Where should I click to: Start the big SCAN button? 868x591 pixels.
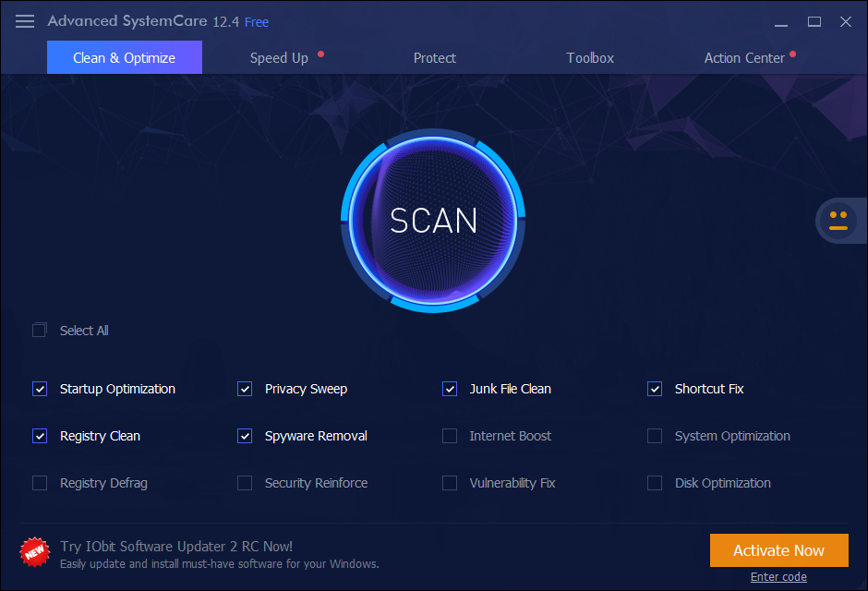[433, 221]
